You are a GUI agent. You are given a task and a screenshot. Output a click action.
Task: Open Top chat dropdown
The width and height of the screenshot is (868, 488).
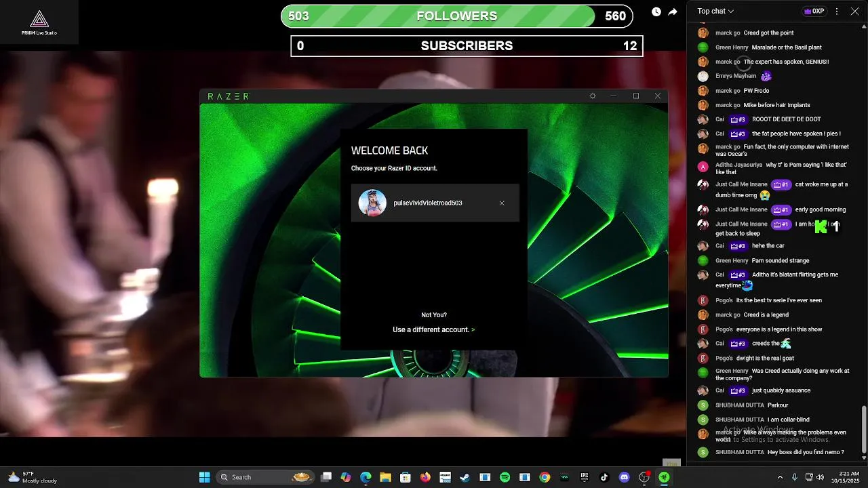coord(715,12)
